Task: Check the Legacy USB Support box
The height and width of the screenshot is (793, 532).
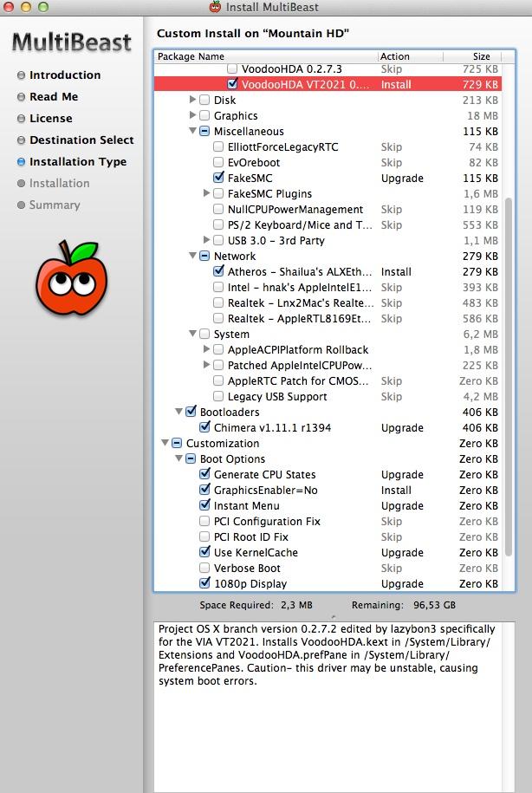Action: pos(218,396)
